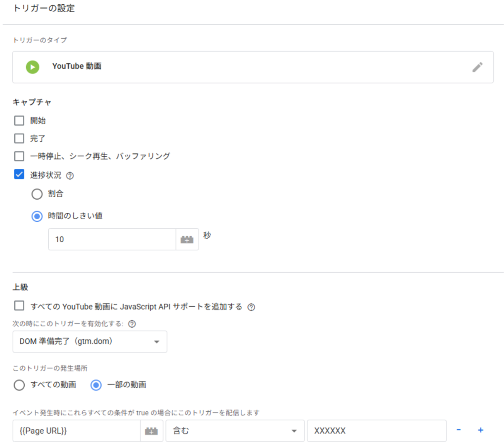Enable the 完了 capture checkbox
The width and height of the screenshot is (504, 447).
pyautogui.click(x=19, y=138)
